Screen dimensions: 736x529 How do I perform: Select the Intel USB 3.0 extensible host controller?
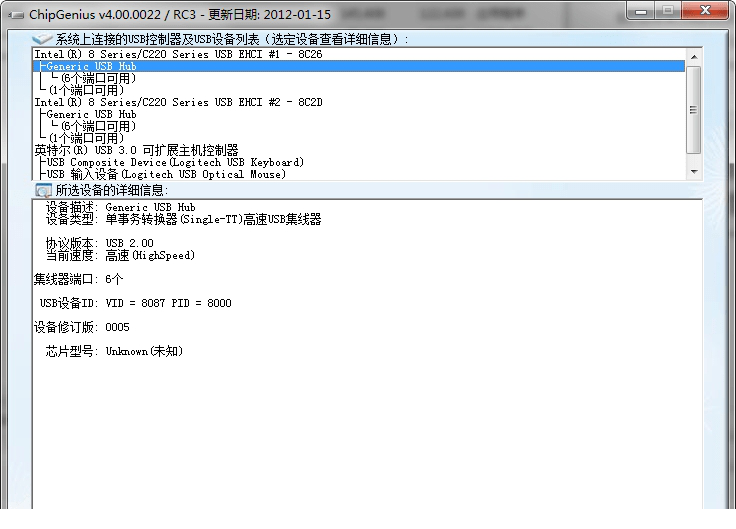(x=136, y=150)
